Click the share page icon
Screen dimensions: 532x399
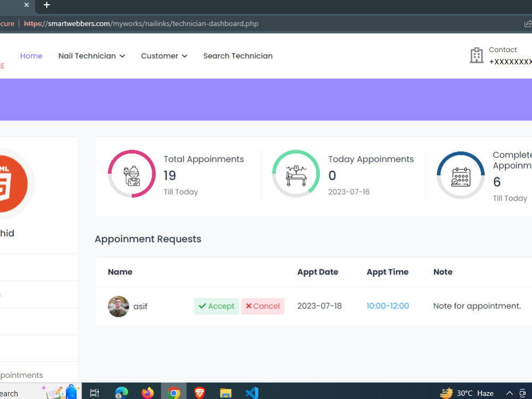pos(528,24)
